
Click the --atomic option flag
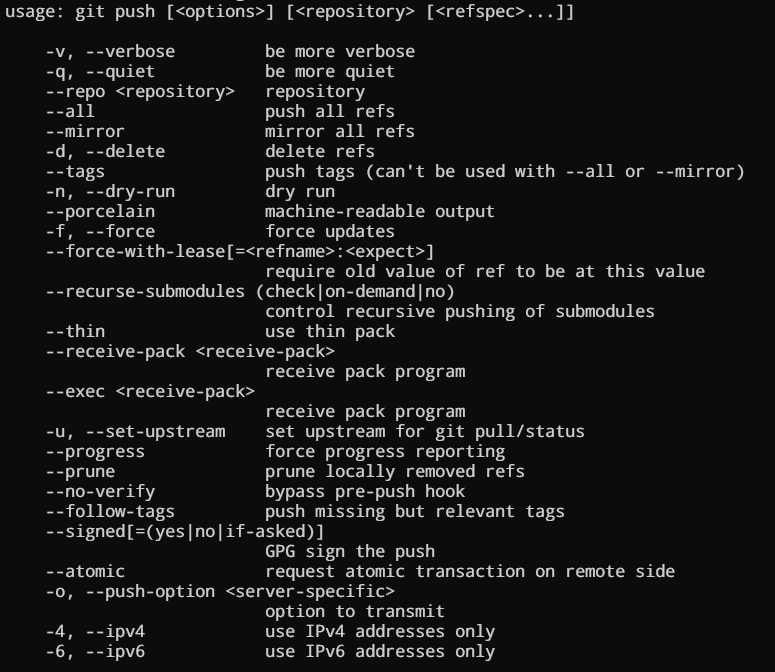pos(85,572)
